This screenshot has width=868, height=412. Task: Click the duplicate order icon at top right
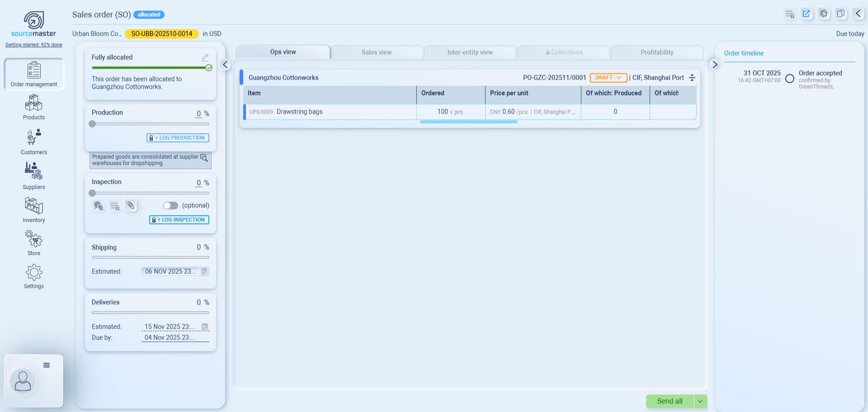click(x=840, y=14)
